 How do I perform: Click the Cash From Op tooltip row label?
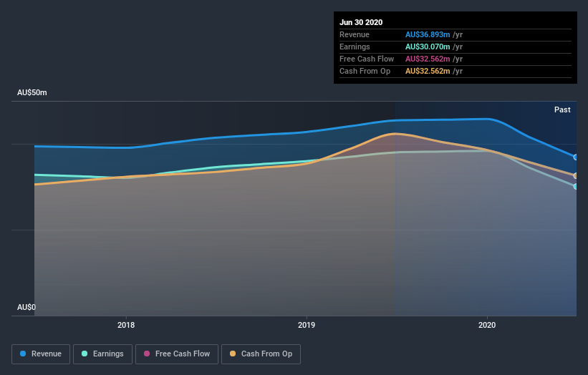(x=365, y=71)
